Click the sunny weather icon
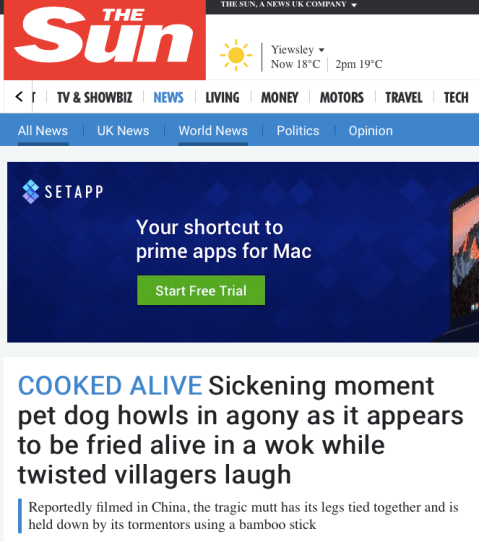479x542 pixels. (236, 55)
